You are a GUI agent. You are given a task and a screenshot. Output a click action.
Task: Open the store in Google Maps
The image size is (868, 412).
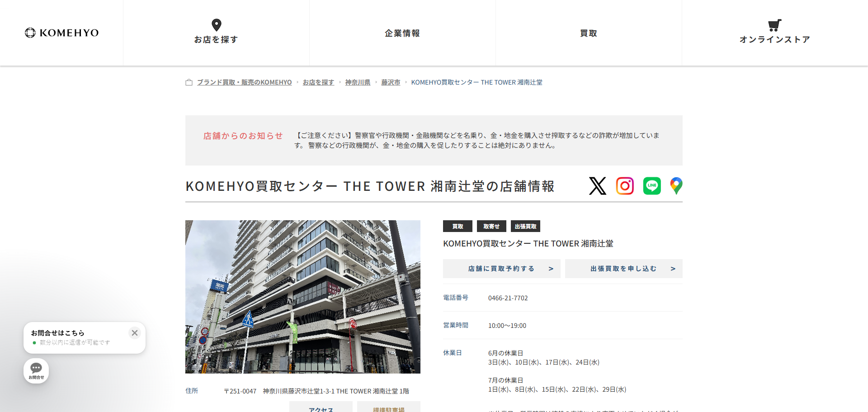point(676,186)
